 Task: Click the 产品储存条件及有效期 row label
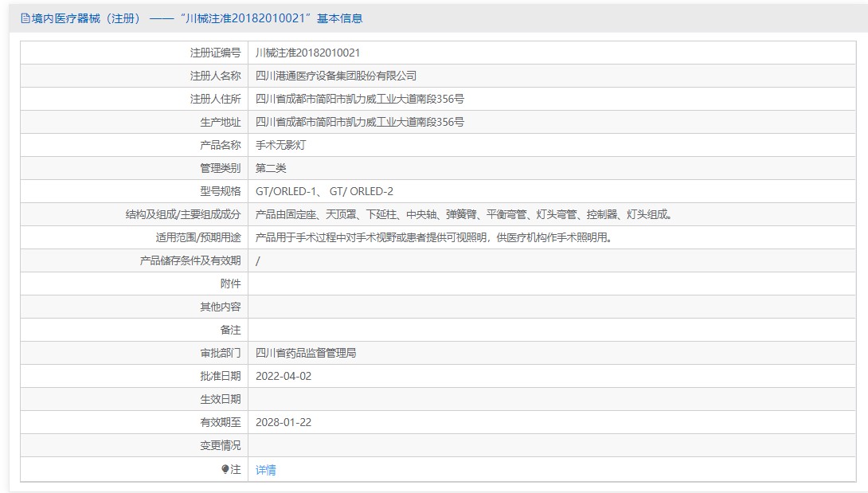190,260
